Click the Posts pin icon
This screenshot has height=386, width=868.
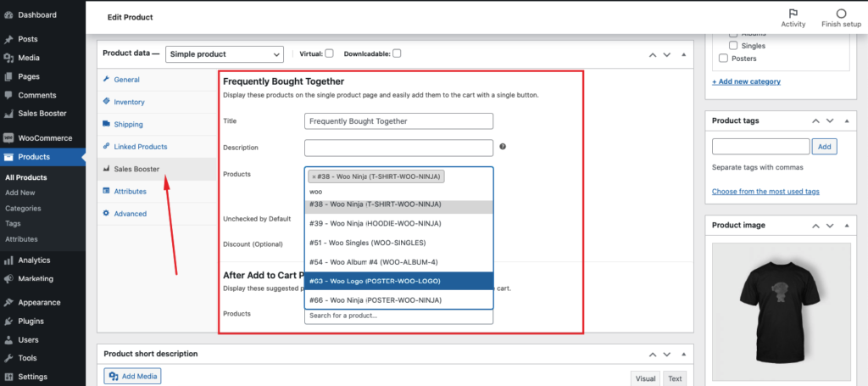(x=8, y=39)
